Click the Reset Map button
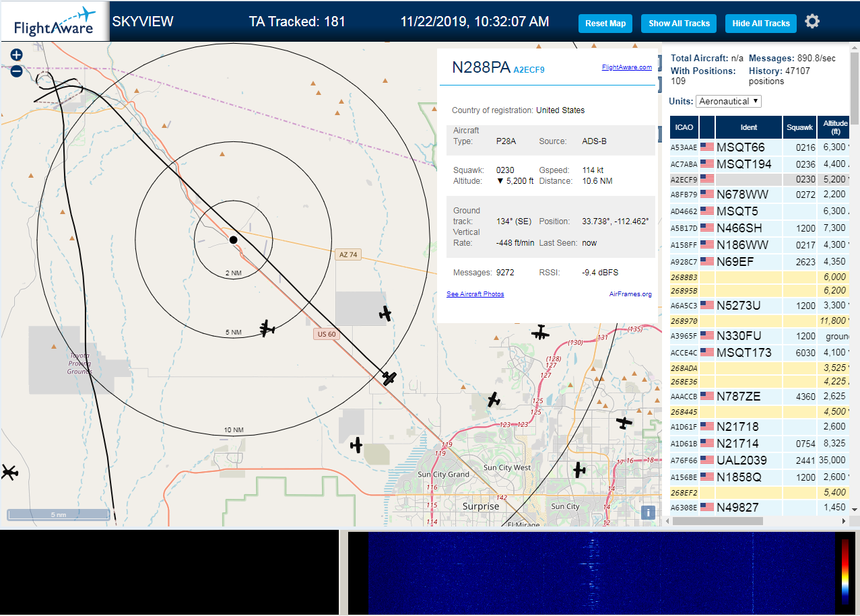The height and width of the screenshot is (616, 860). pos(605,23)
